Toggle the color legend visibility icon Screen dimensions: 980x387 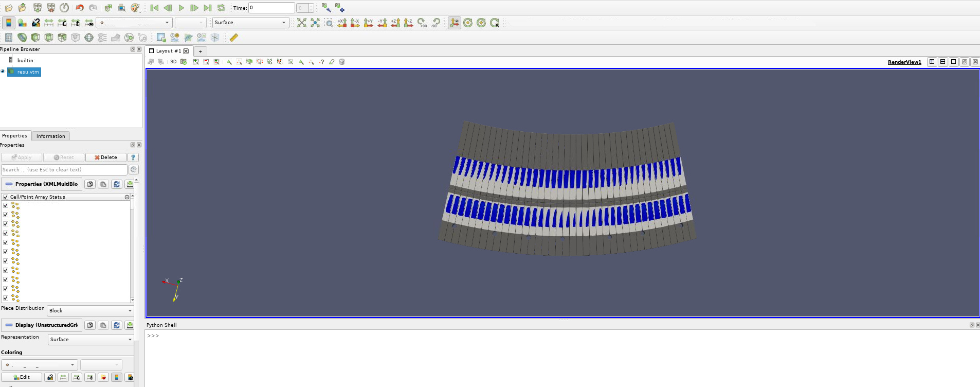9,23
